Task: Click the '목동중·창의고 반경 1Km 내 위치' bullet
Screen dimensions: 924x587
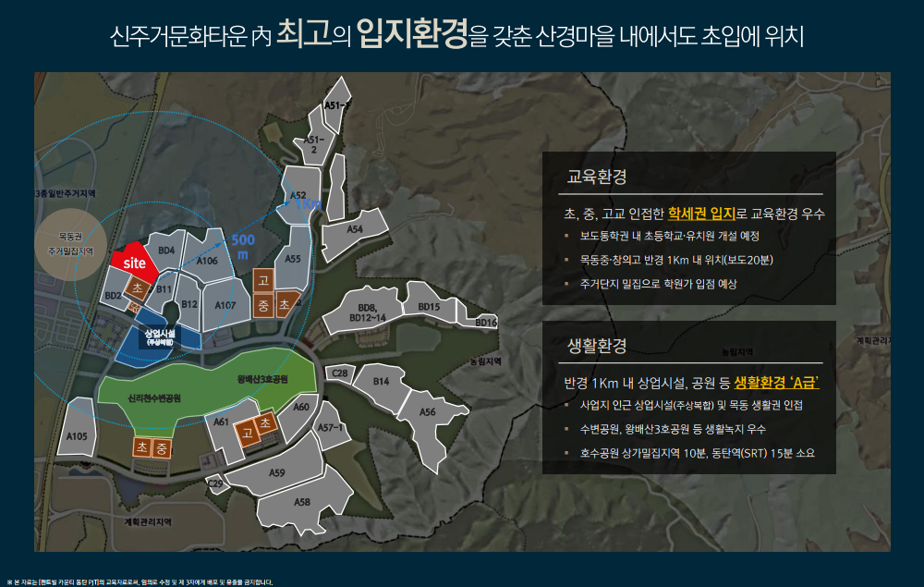Action: (676, 260)
